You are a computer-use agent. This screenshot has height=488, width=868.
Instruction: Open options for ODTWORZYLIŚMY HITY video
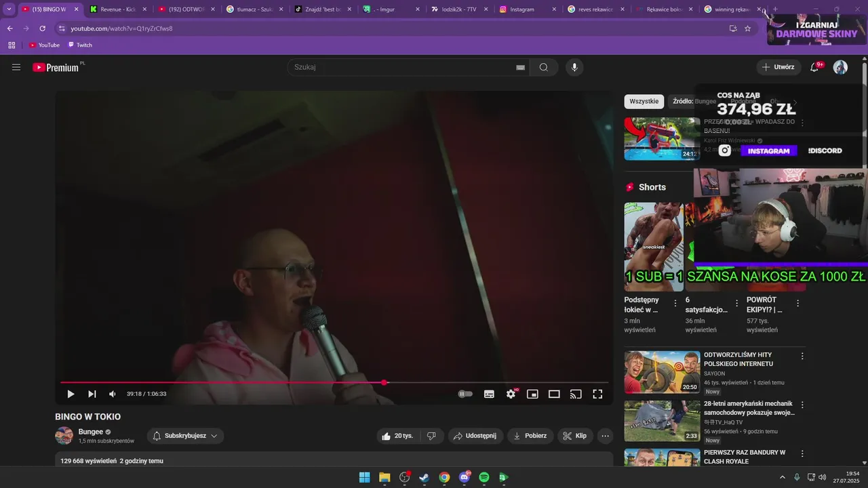click(802, 356)
